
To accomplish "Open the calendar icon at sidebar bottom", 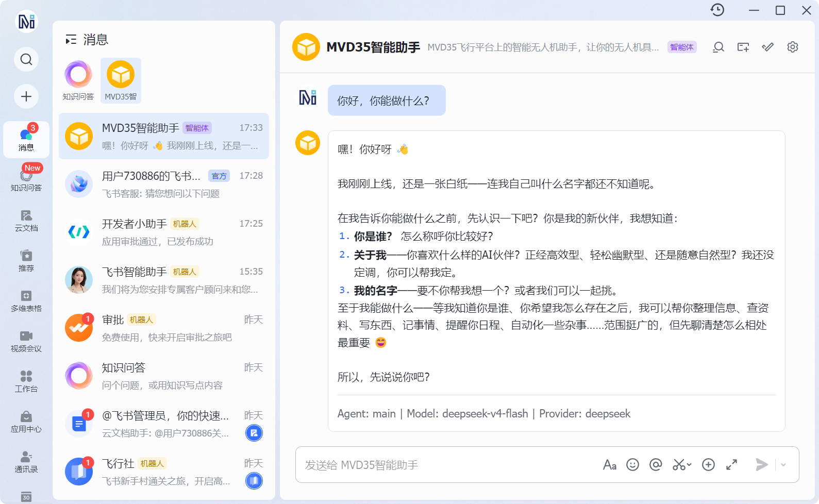I will [x=26, y=497].
